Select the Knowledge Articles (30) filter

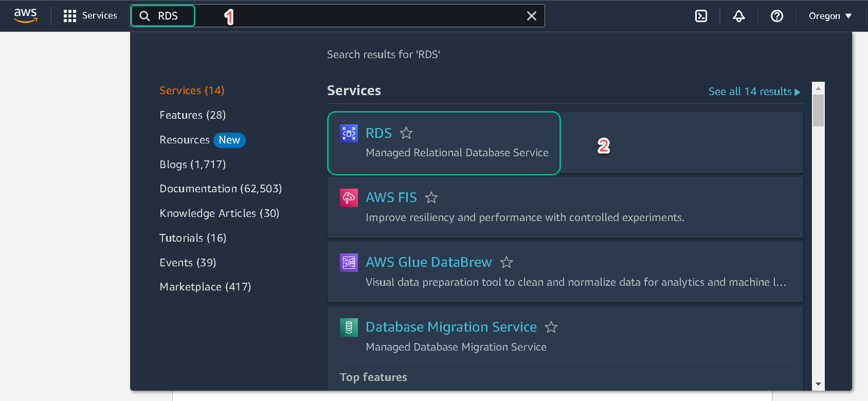219,213
